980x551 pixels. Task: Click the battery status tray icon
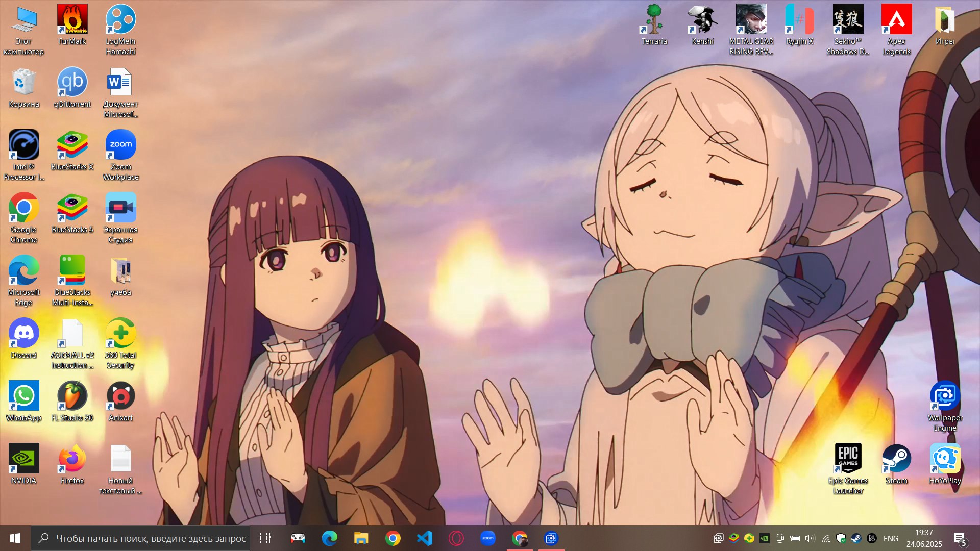pos(795,538)
